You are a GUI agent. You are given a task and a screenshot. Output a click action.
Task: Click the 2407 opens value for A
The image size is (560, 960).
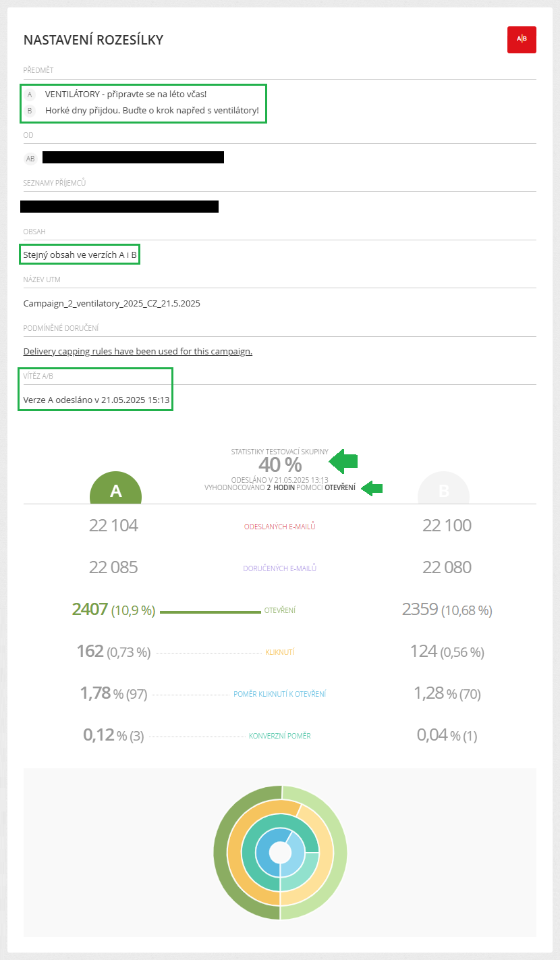coord(90,610)
